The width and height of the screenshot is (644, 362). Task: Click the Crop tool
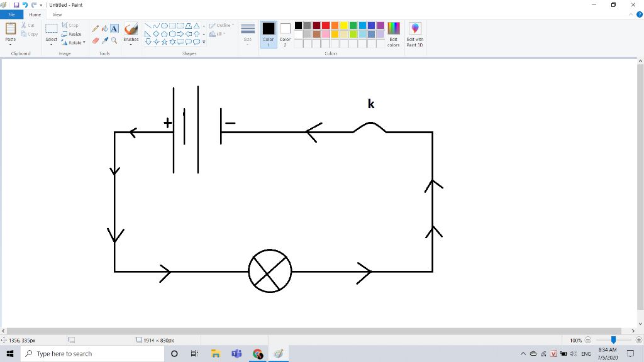70,25
